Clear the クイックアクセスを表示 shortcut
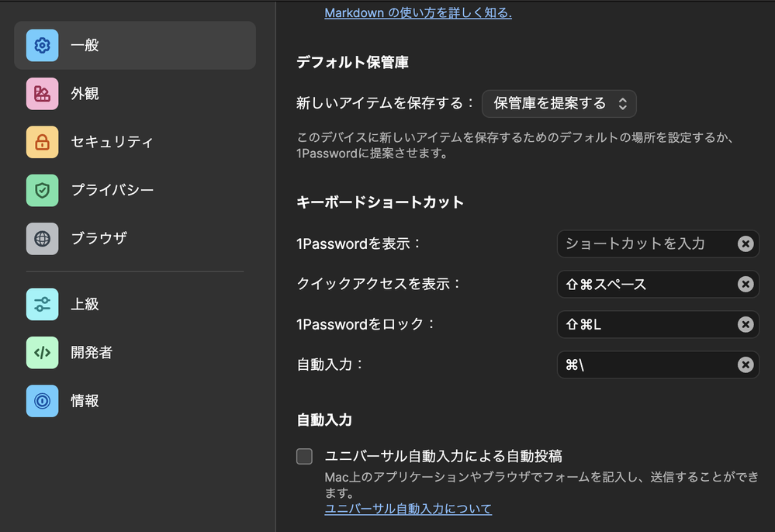Screen dimensions: 775x532 coord(745,285)
